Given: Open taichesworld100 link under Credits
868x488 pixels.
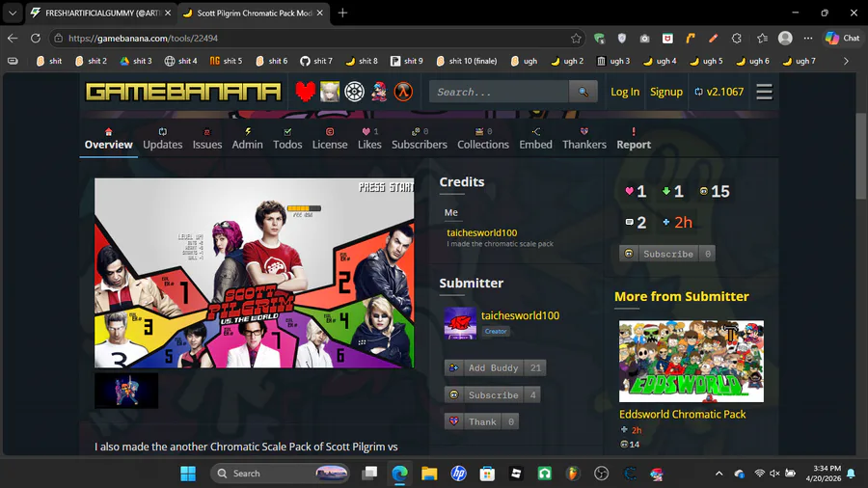Looking at the screenshot, I should pos(481,233).
